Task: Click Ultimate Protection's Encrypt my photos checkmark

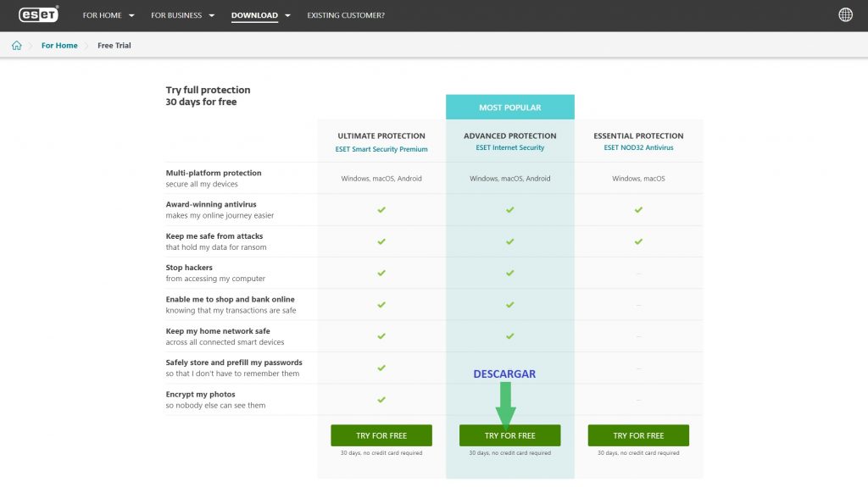Action: pos(381,400)
